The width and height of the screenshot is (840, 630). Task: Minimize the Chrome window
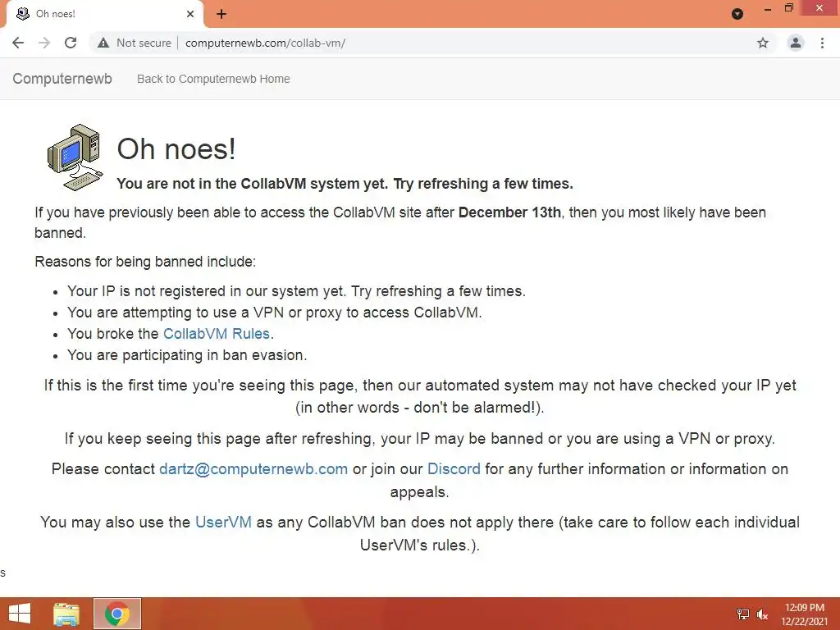[x=768, y=8]
